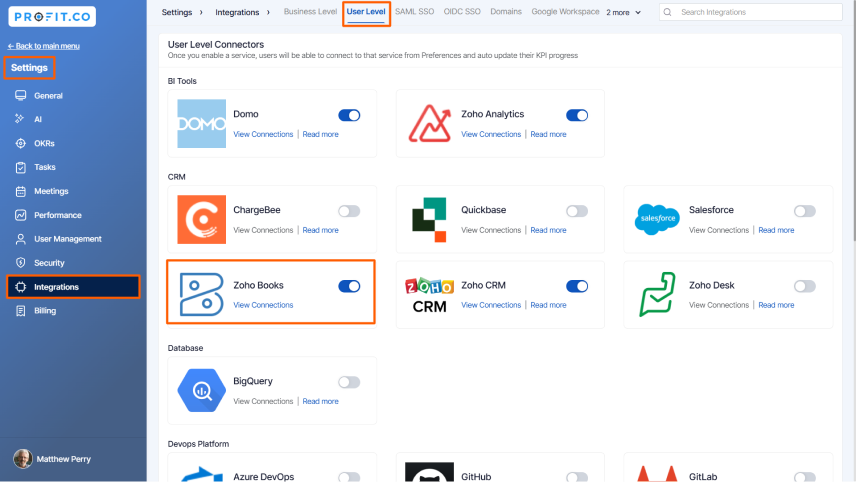
Task: Click the Security shield icon
Action: [21, 263]
